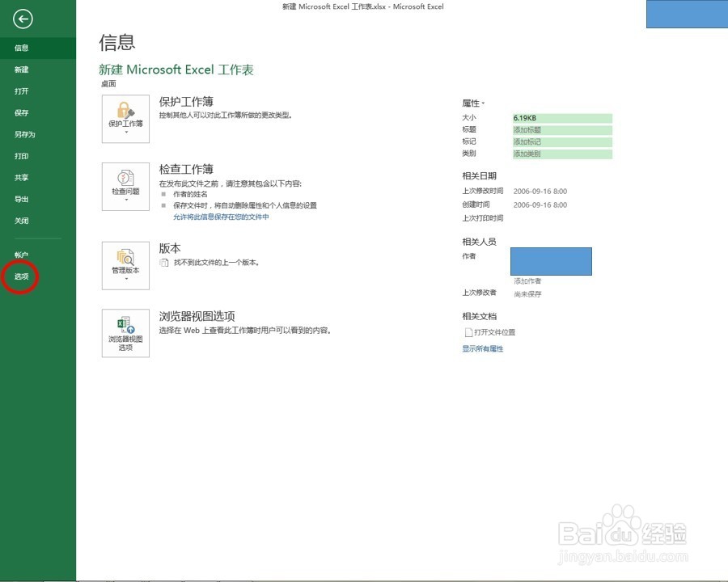728x582 pixels.
Task: Click the 相关日期 heading
Action: (x=479, y=176)
